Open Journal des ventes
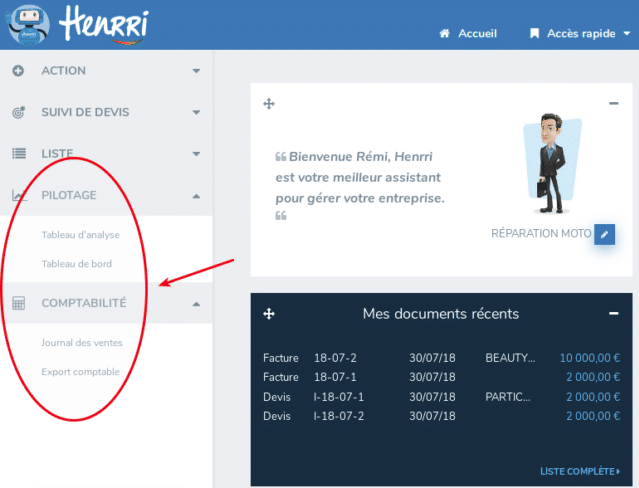 [x=82, y=342]
